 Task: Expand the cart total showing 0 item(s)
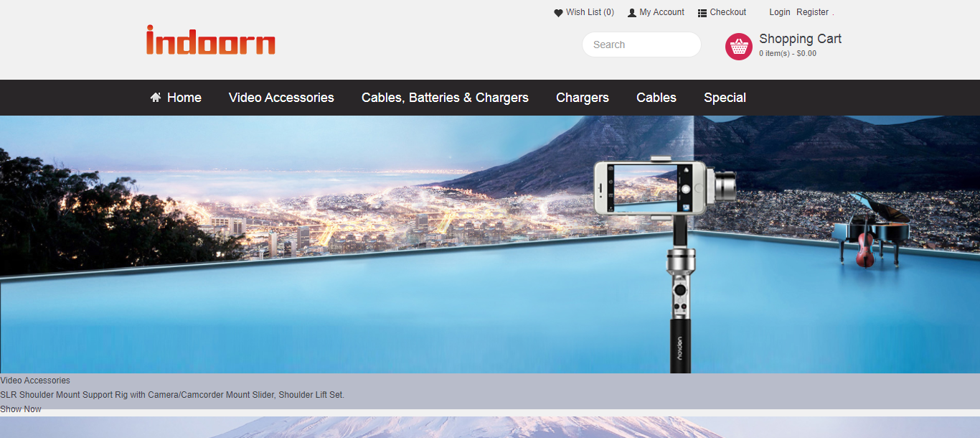click(x=787, y=54)
